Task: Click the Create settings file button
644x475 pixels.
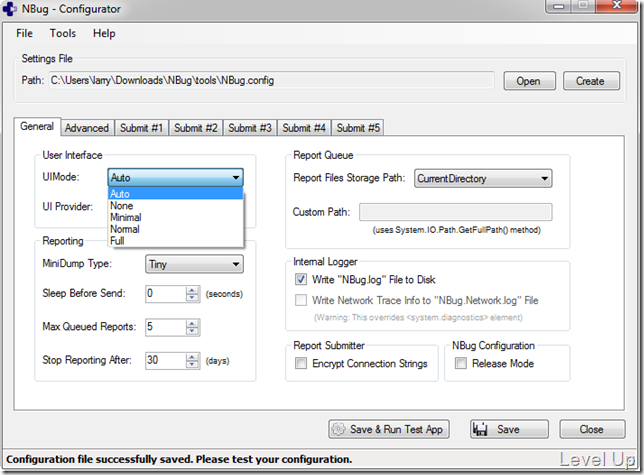Action: (591, 81)
